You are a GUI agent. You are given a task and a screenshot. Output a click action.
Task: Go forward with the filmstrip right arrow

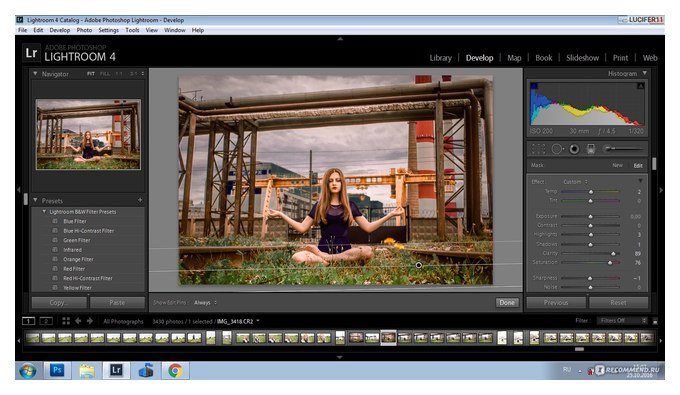90,321
